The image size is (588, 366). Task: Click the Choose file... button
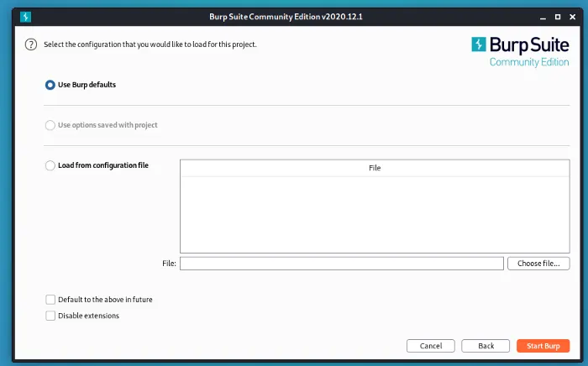[538, 264]
